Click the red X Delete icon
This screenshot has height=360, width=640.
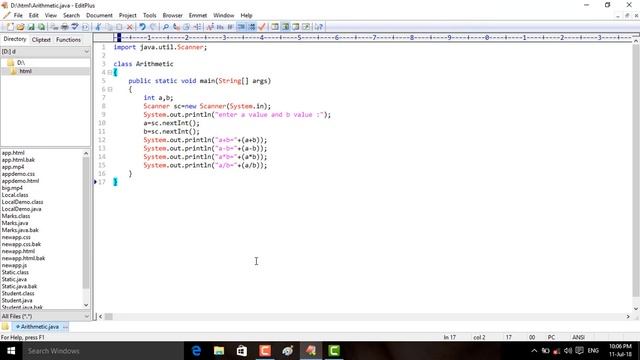coord(129,27)
